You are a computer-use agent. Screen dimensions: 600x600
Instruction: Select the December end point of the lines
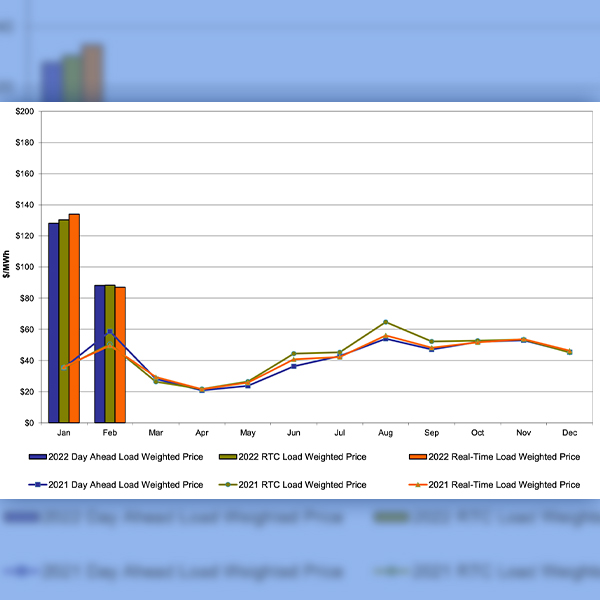[x=570, y=351]
